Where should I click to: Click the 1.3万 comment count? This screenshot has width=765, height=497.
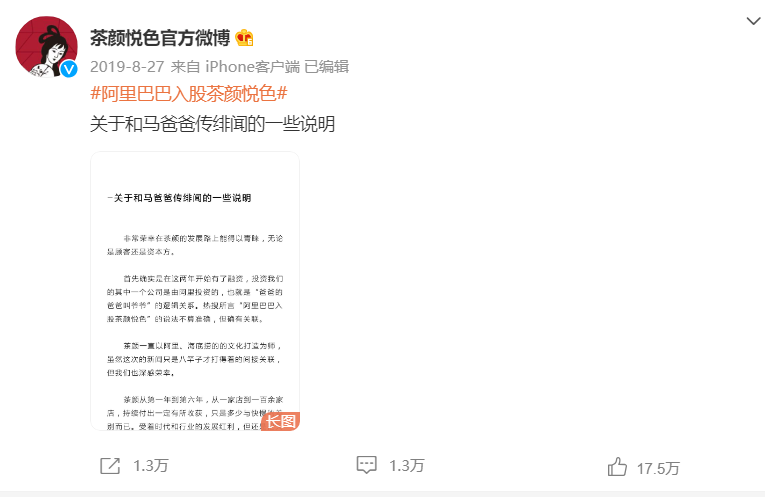coord(406,465)
